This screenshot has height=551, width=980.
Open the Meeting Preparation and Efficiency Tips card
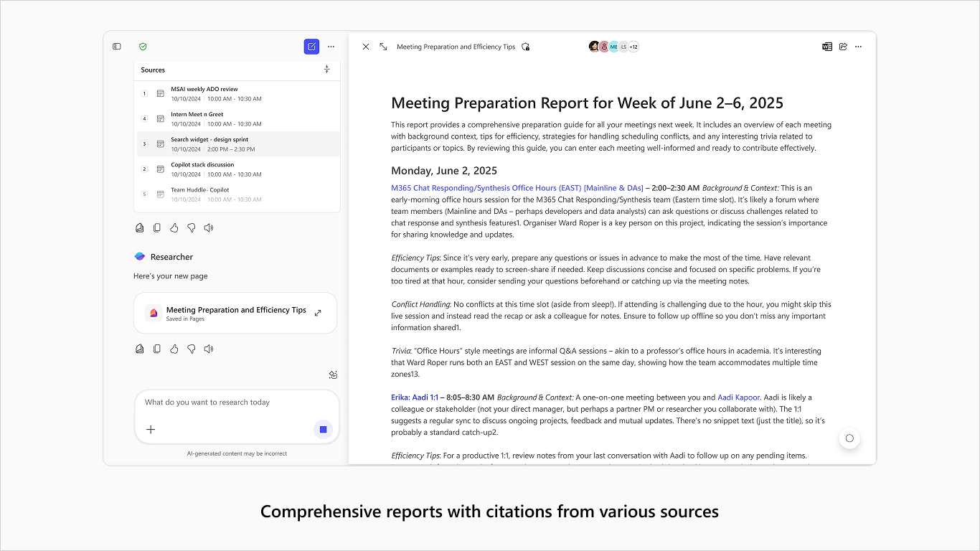[x=235, y=313]
